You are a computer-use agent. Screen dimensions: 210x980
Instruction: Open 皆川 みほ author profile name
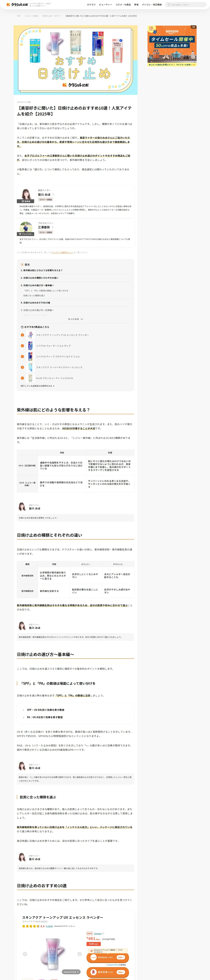[x=44, y=194]
